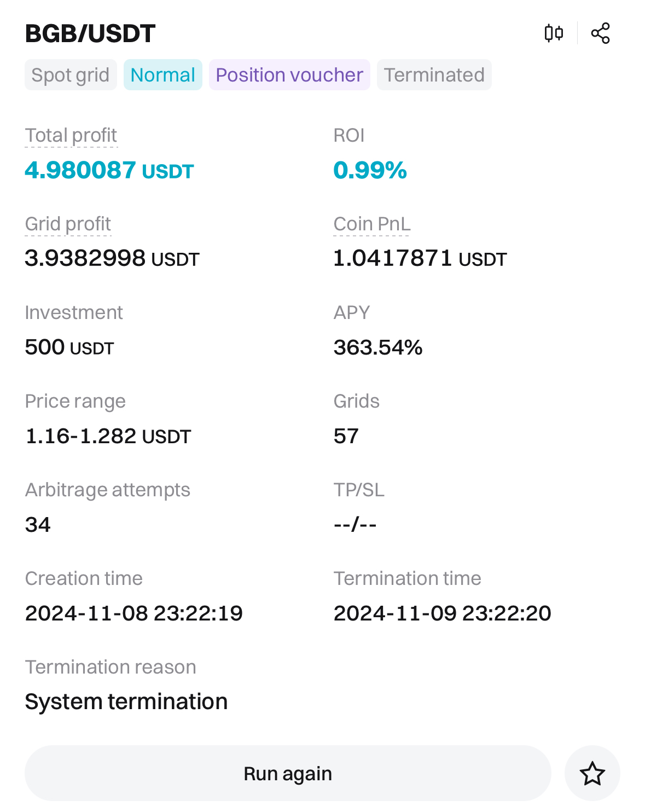Select the price range 1.16-1.282 USDT

[108, 436]
